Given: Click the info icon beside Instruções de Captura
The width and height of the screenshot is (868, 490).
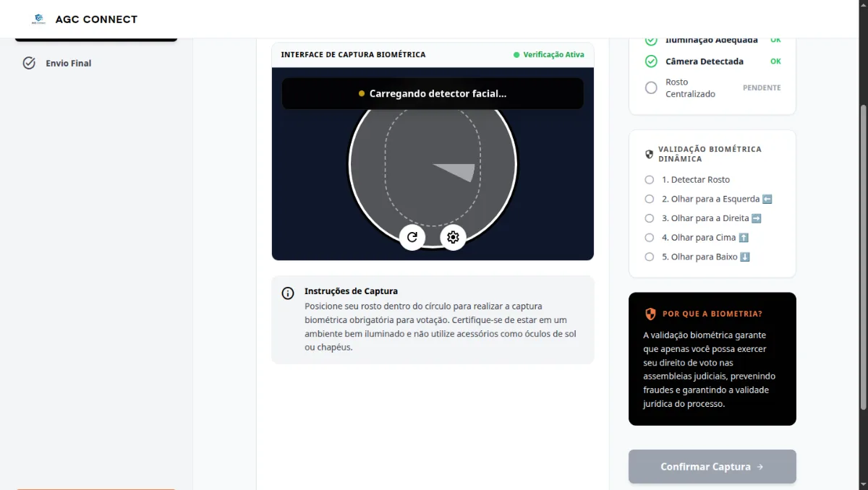Looking at the screenshot, I should pyautogui.click(x=288, y=293).
